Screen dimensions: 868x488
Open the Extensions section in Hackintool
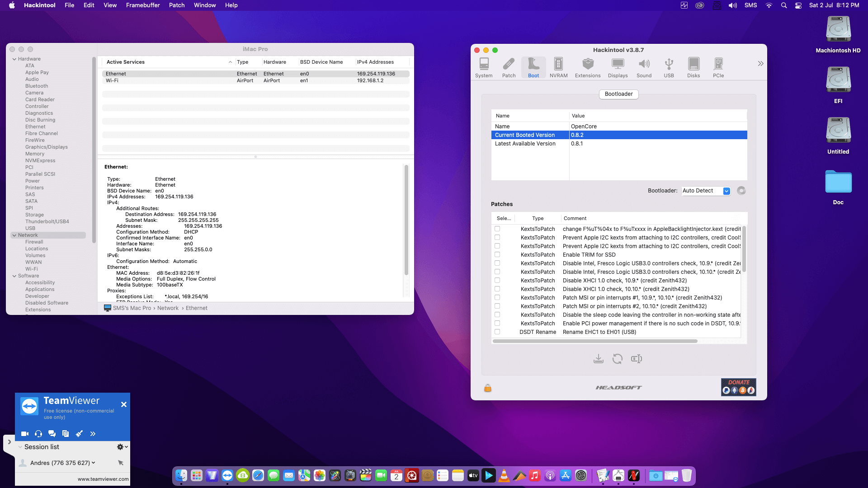pyautogui.click(x=588, y=68)
